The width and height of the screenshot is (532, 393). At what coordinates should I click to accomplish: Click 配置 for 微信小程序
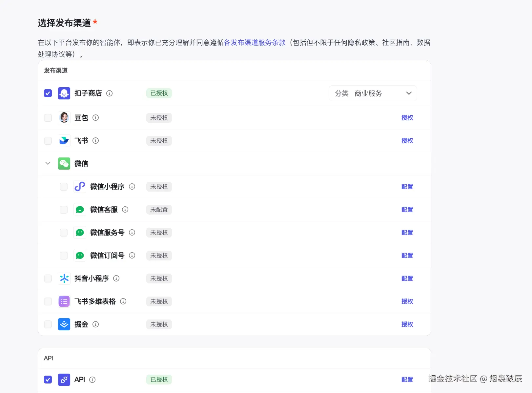pyautogui.click(x=407, y=186)
